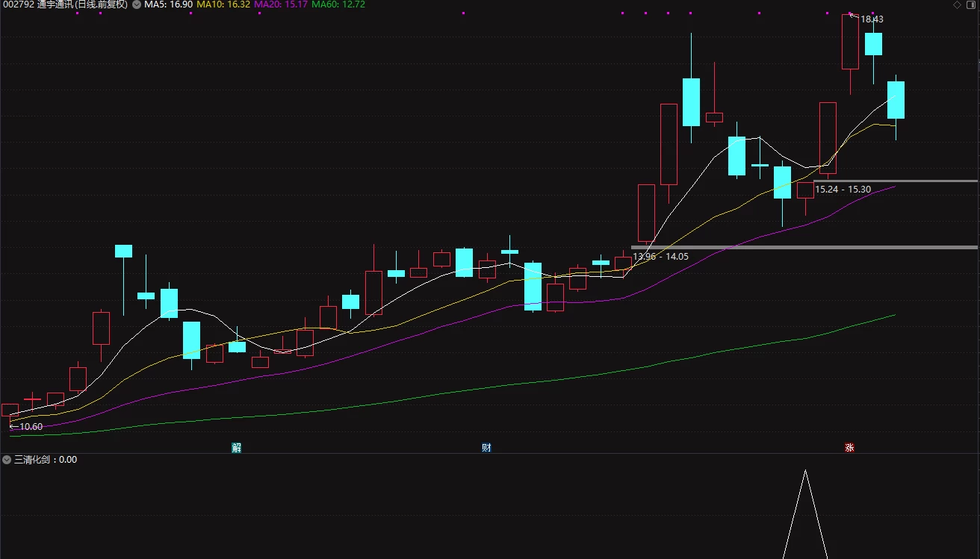
Task: Click the 13.96 - 14.05 range label
Action: (660, 257)
